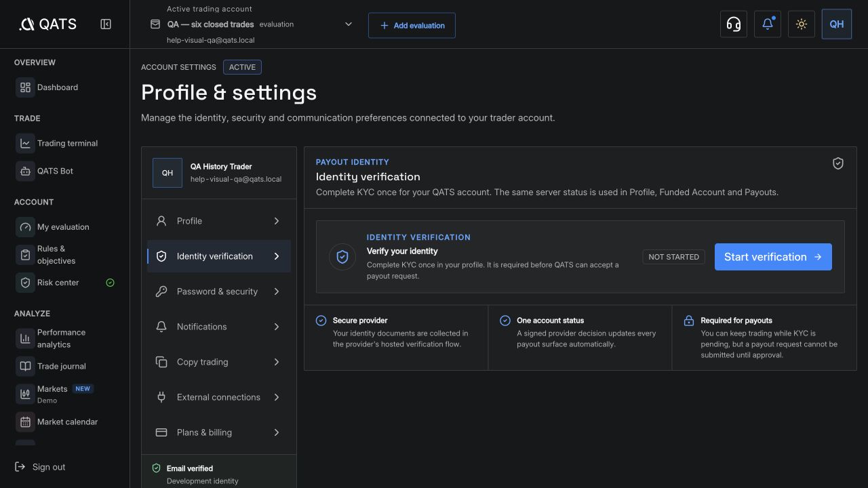This screenshot has height=488, width=868.
Task: Open Dashboard from the sidebar
Action: tap(65, 87)
